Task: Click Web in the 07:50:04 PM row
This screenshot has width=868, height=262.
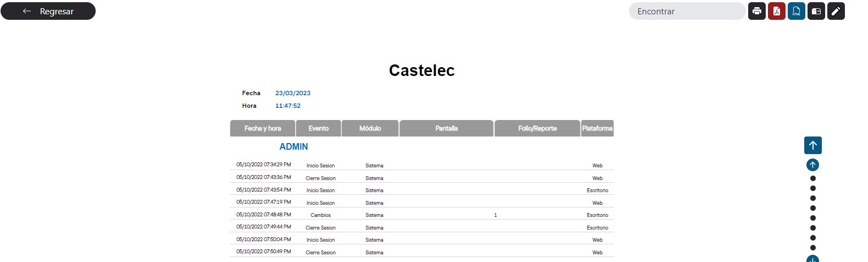Action: [x=598, y=240]
